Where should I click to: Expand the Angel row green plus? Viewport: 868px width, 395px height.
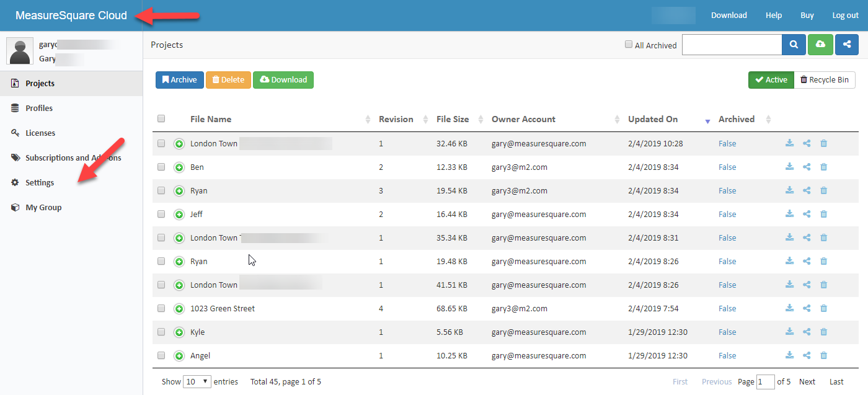(x=179, y=356)
